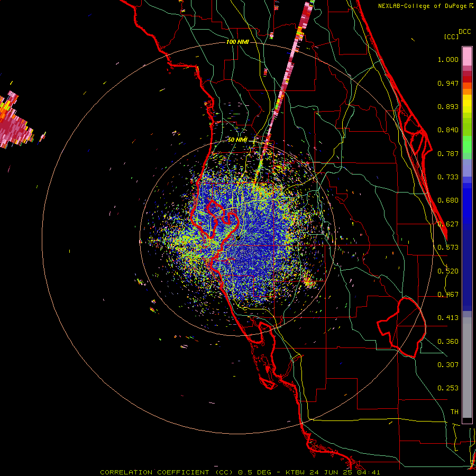
Task: Click the 0.573 color scale value
Action: pos(448,248)
